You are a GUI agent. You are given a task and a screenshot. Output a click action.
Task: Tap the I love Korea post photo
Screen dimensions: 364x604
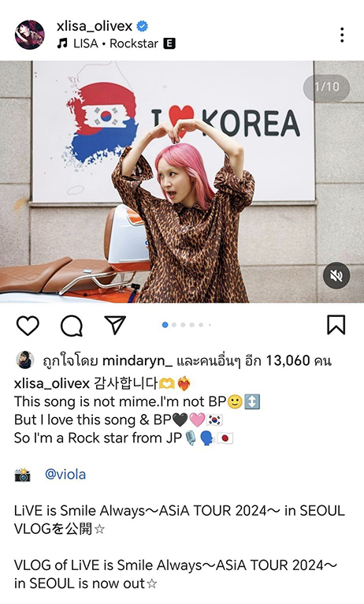(x=182, y=182)
